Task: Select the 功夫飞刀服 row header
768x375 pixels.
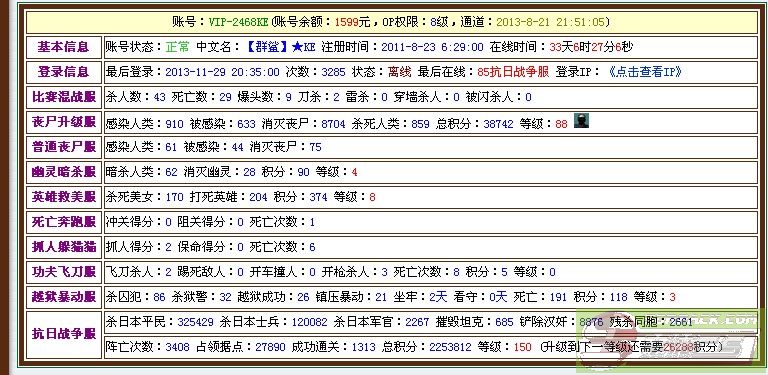Action: point(64,272)
